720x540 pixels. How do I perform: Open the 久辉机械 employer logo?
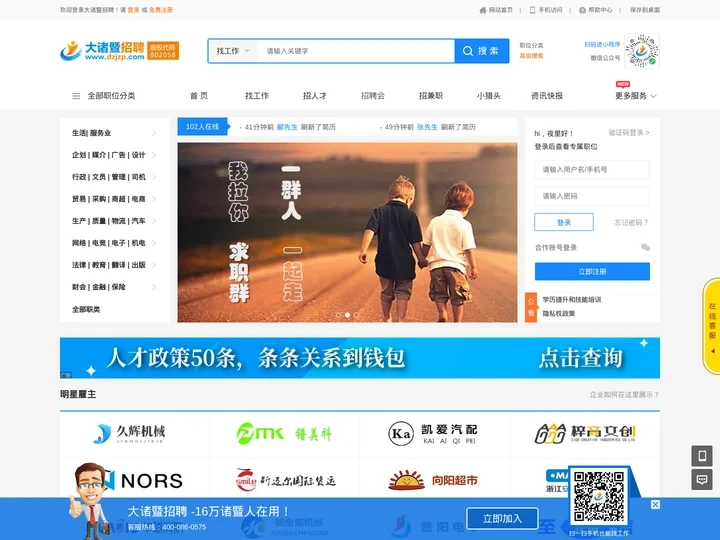click(x=129, y=433)
